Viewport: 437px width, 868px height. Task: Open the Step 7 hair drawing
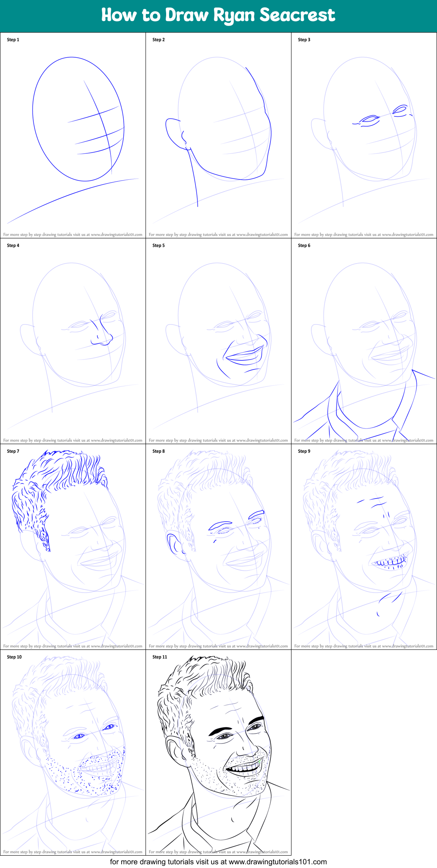coord(73,547)
